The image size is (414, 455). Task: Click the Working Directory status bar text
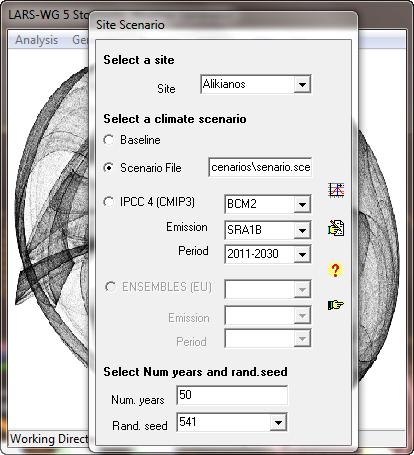coord(49,439)
